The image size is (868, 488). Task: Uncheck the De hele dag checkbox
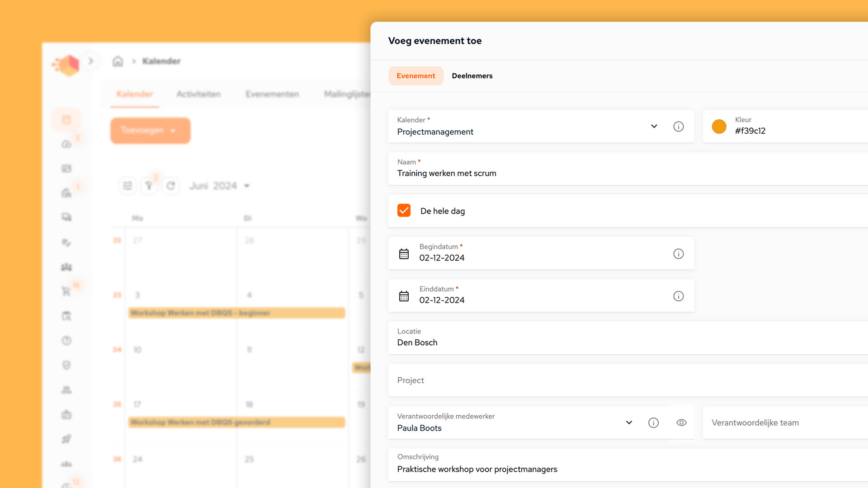(x=404, y=211)
